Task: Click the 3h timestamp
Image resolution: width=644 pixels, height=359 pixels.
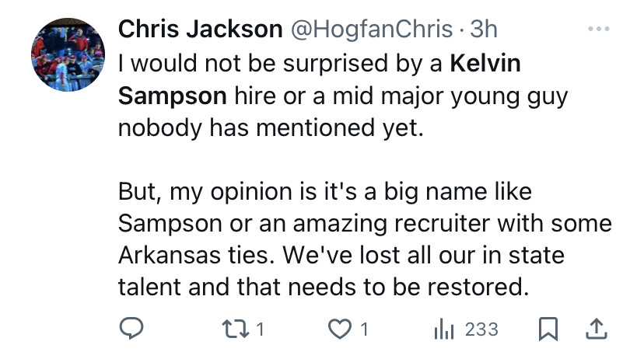Action: pos(484,30)
